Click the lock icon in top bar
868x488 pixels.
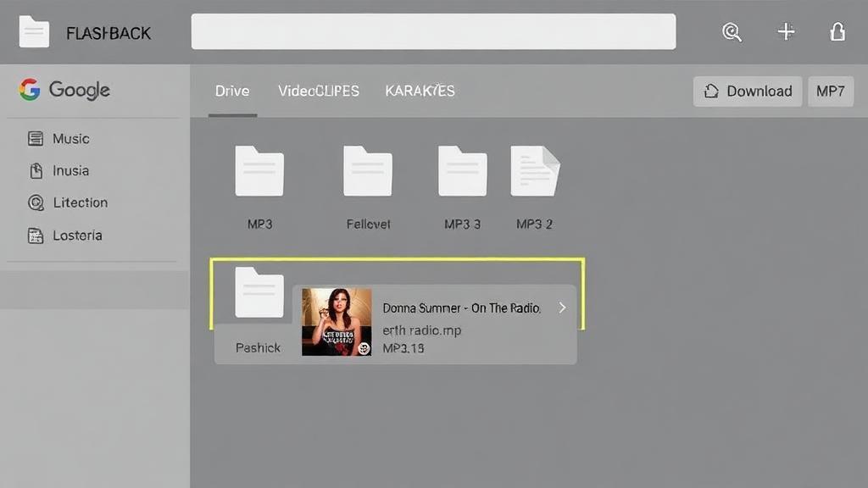(837, 32)
